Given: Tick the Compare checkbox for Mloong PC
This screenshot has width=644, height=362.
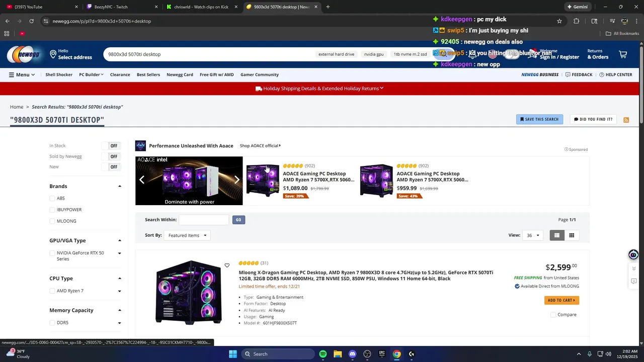Looking at the screenshot, I should [x=553, y=315].
